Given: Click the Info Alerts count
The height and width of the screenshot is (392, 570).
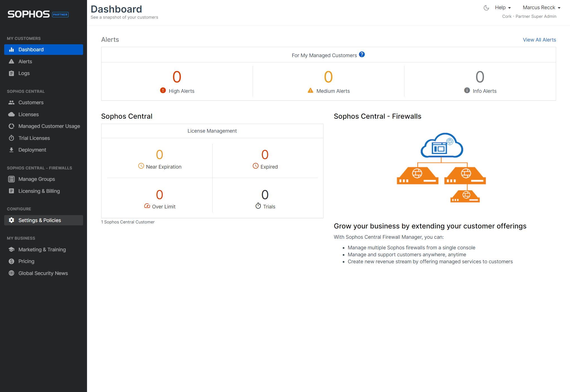Looking at the screenshot, I should point(480,77).
